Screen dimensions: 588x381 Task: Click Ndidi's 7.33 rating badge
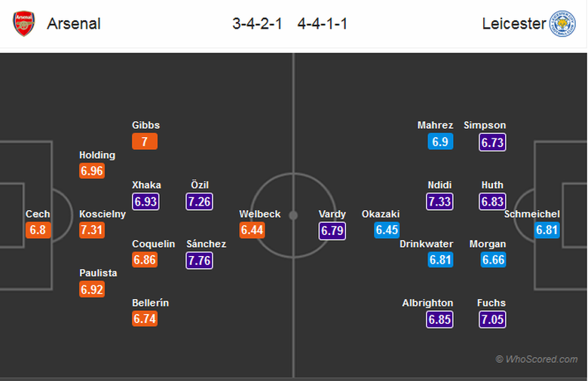pos(439,201)
